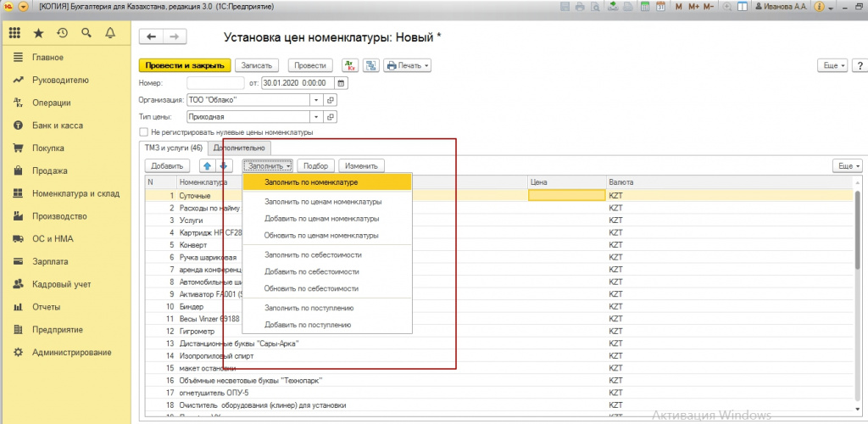This screenshot has height=424, width=868.
Task: Open the yellow info icon in title bar
Action: pos(819,7)
